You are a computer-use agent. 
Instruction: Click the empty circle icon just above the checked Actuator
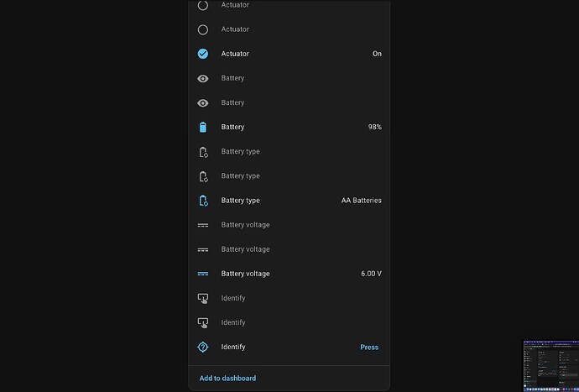pyautogui.click(x=203, y=29)
